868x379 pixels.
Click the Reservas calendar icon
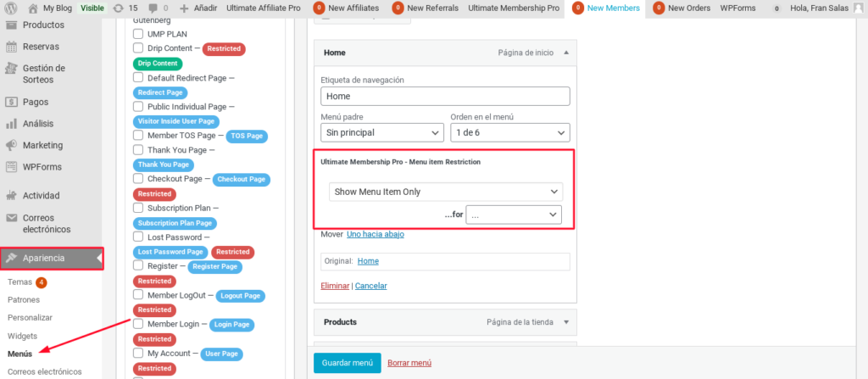pos(11,47)
